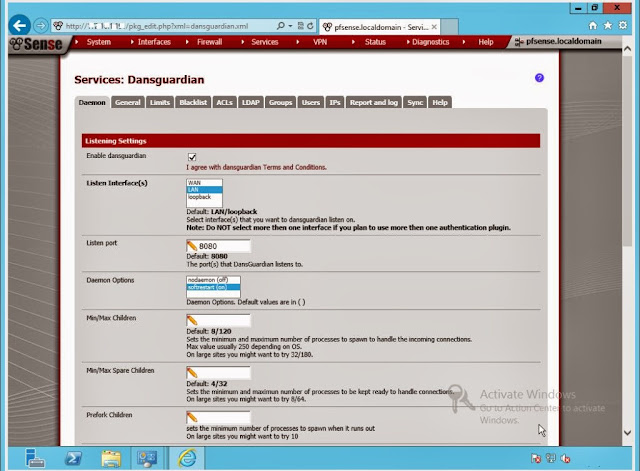Image resolution: width=640 pixels, height=471 pixels.
Task: Open the Diagnostics menu
Action: point(430,42)
